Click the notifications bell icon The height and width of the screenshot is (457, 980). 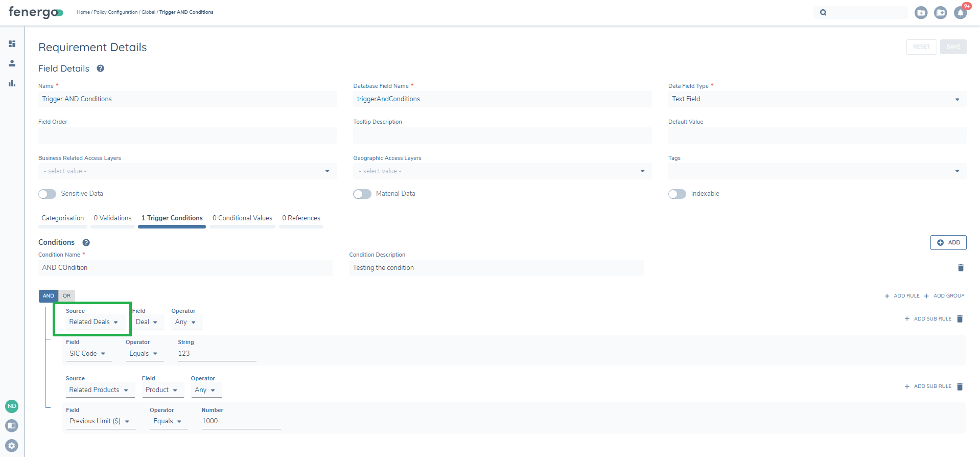960,13
